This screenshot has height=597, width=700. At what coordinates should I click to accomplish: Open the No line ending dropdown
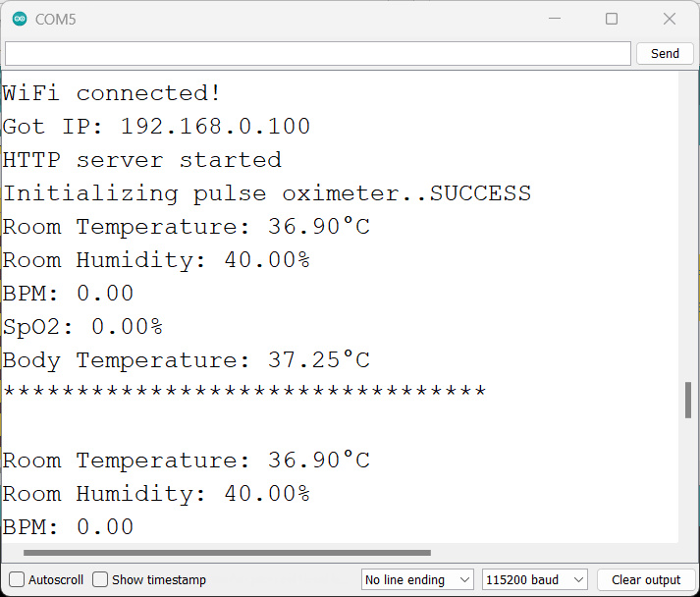click(417, 579)
